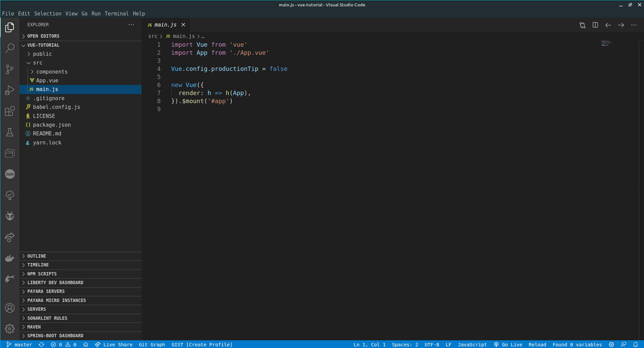The height and width of the screenshot is (348, 644).
Task: Expand the SONARLINT RULES section
Action: click(81, 318)
